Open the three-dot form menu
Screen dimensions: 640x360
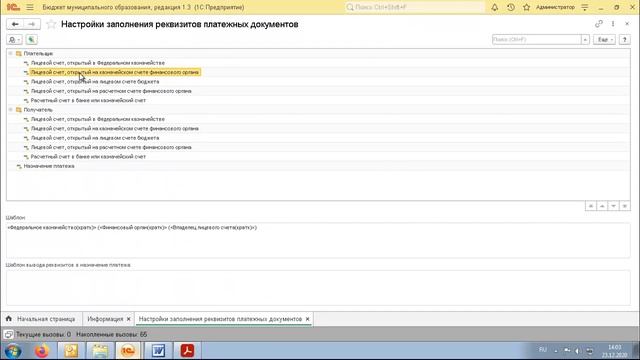(613, 24)
